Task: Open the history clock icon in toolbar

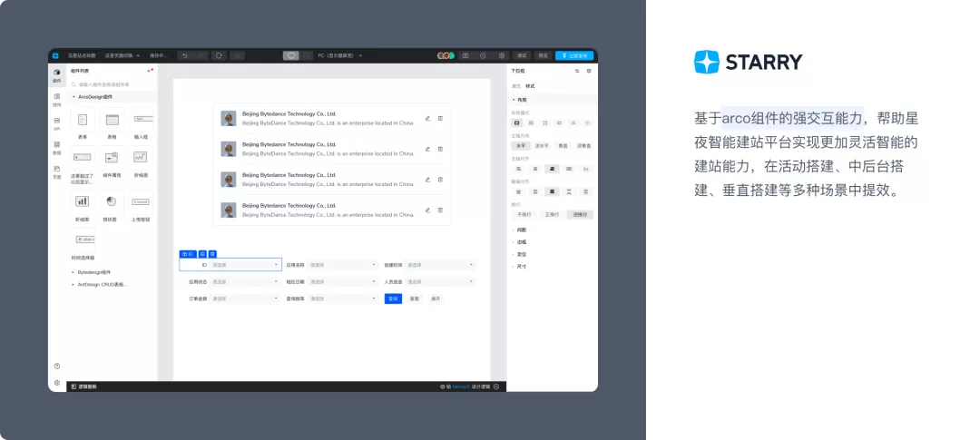Action: pos(483,55)
